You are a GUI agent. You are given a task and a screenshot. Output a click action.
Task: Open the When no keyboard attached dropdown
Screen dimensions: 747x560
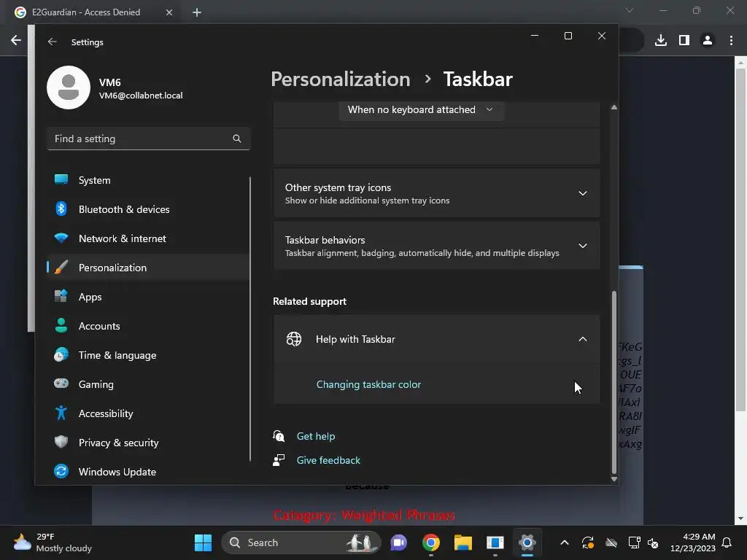[x=421, y=110]
